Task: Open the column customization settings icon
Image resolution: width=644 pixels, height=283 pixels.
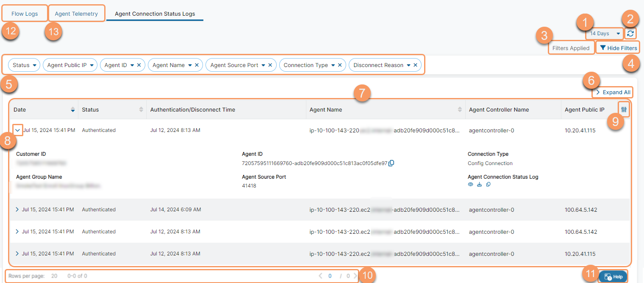Action: click(x=624, y=109)
